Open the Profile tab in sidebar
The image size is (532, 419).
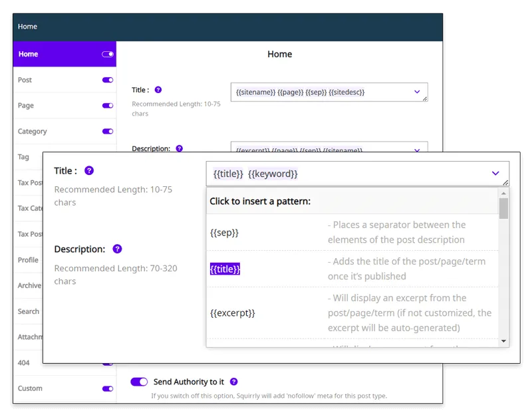point(28,260)
